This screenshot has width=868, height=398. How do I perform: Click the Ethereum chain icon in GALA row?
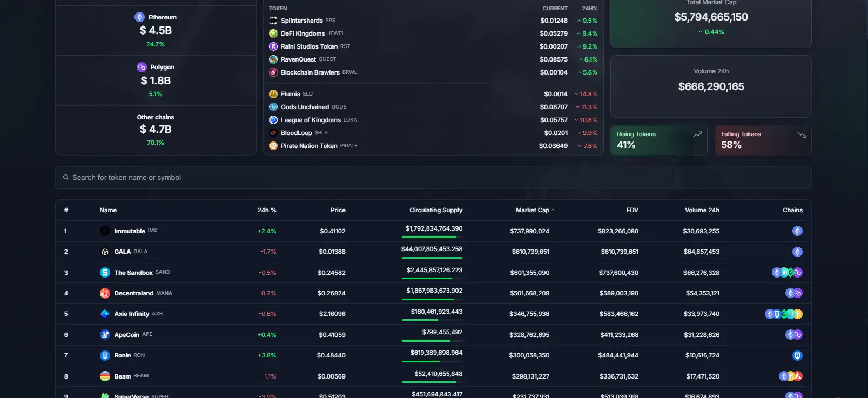(x=797, y=252)
